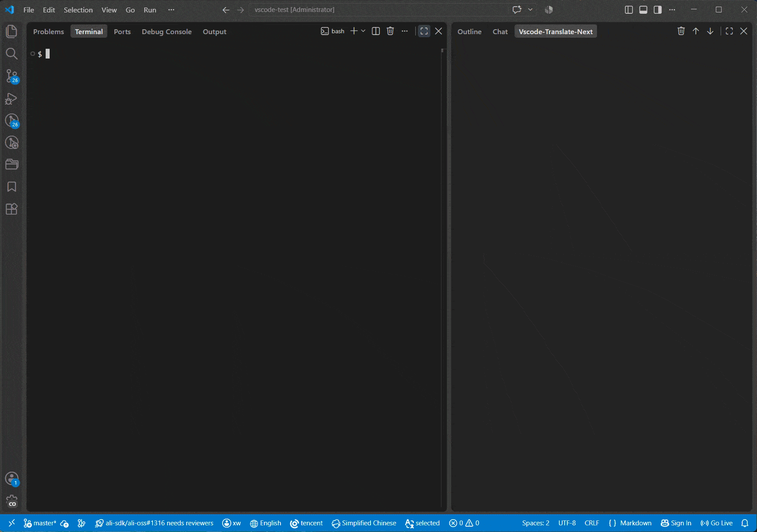The image size is (757, 532).
Task: Click Go Live in the status bar
Action: coord(716,523)
